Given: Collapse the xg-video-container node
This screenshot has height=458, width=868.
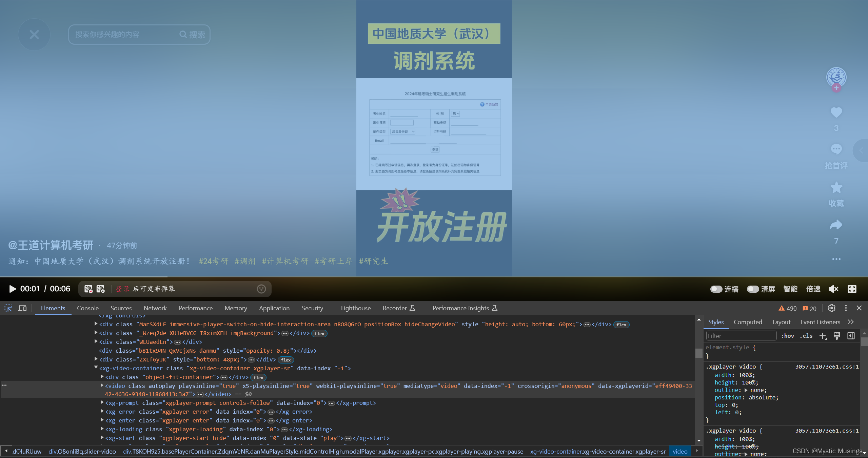Looking at the screenshot, I should (96, 368).
